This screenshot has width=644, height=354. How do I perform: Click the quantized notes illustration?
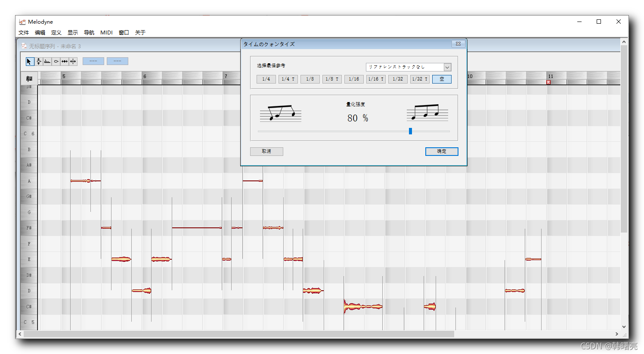pyautogui.click(x=427, y=112)
